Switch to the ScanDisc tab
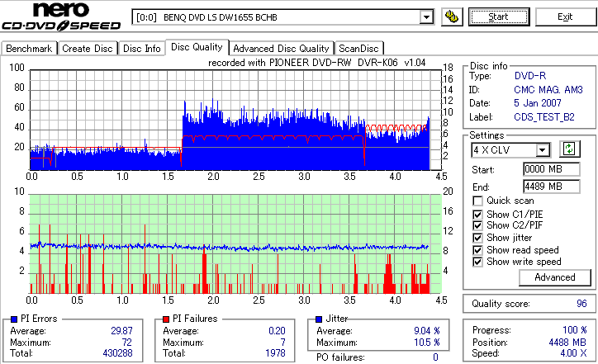 [x=358, y=49]
